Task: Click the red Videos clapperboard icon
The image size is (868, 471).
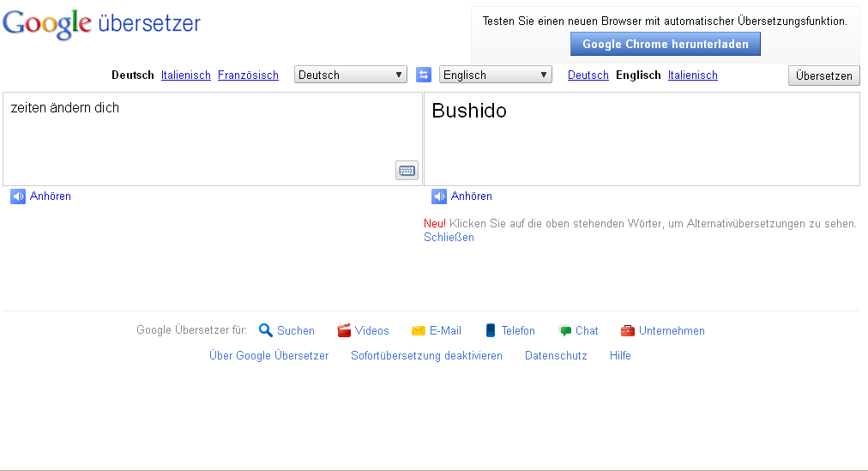Action: point(344,330)
